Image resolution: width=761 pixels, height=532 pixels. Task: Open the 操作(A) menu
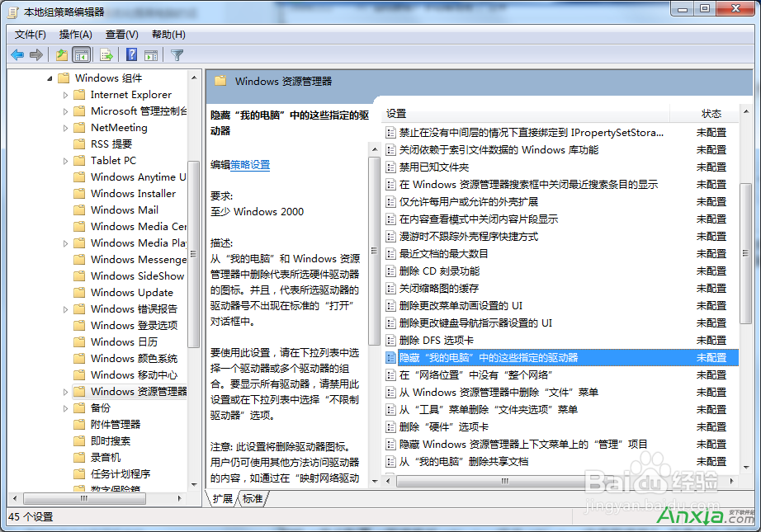tap(75, 35)
